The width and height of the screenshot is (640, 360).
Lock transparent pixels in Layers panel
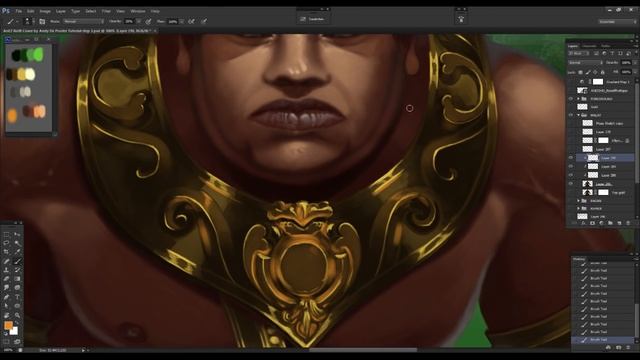[x=580, y=72]
